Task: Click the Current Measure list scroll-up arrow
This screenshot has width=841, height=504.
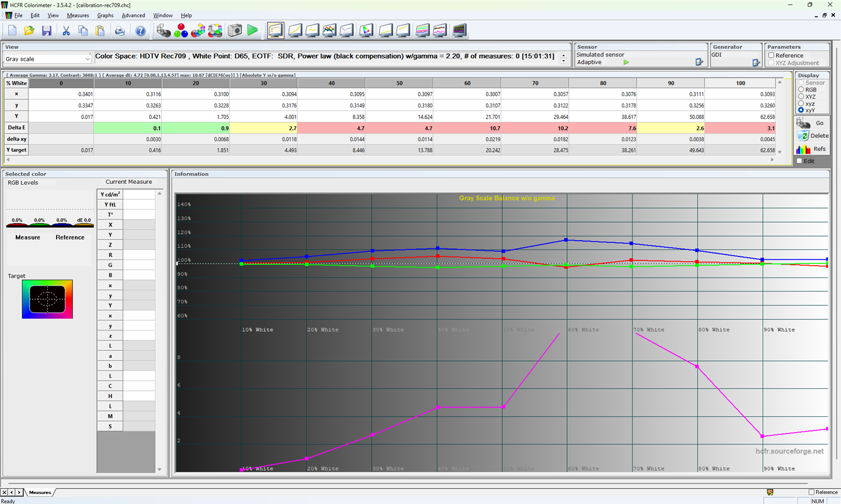Action: pos(159,193)
